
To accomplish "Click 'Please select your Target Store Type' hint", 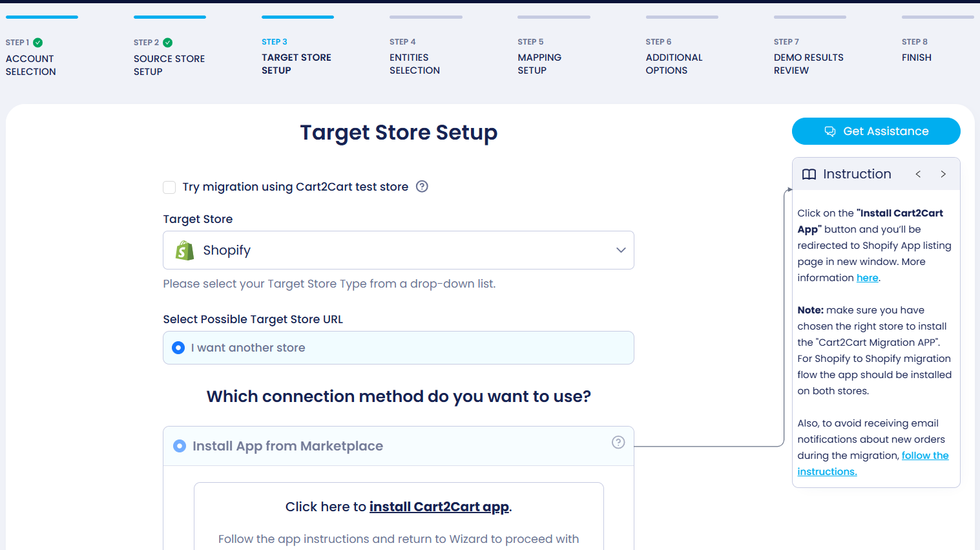I will click(329, 284).
